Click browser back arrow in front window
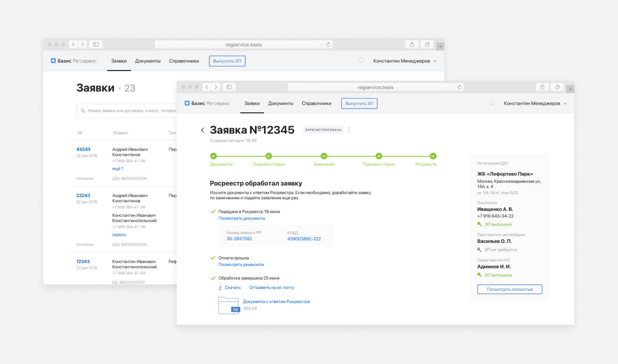Screen dimensions: 618x364 click(x=207, y=87)
